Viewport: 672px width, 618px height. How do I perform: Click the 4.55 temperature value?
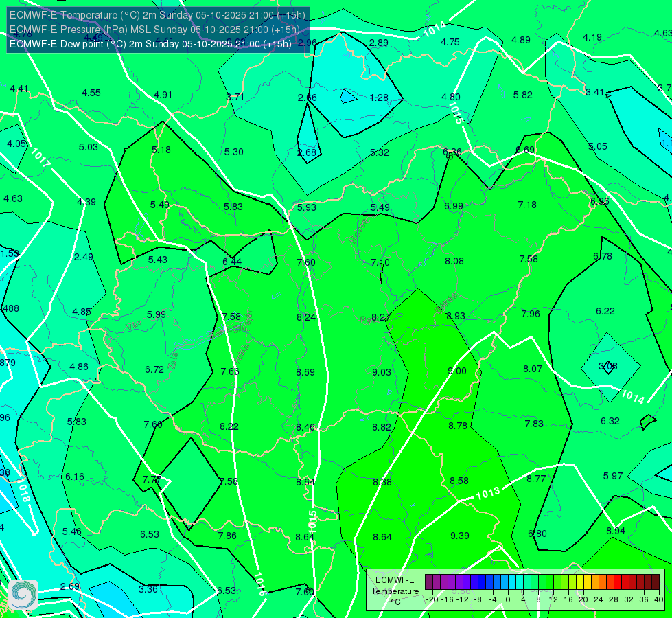(x=91, y=93)
